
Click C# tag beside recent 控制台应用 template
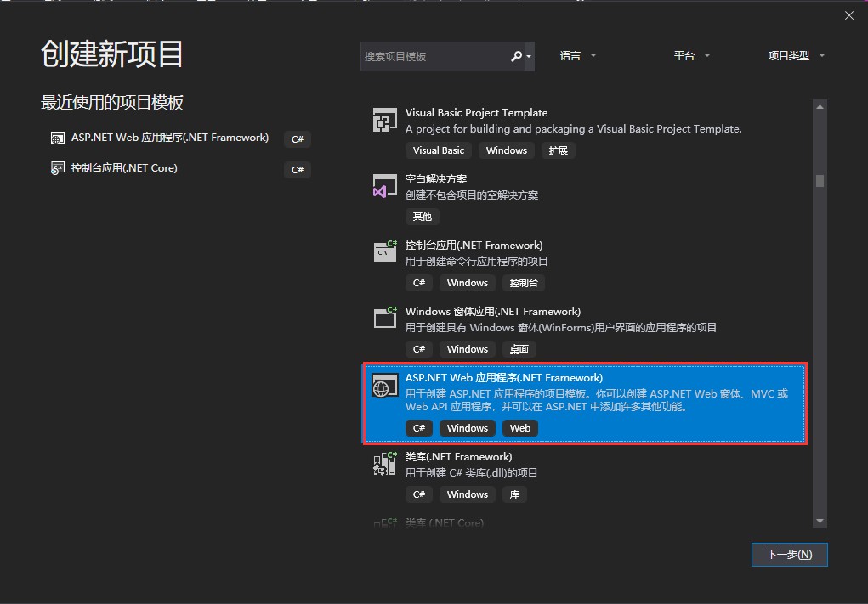click(298, 170)
